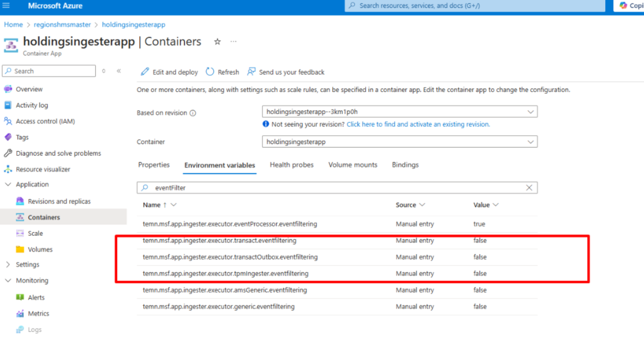This screenshot has width=644, height=339.
Task: Collapse the sidebar with double chevron icon
Action: 119,71
